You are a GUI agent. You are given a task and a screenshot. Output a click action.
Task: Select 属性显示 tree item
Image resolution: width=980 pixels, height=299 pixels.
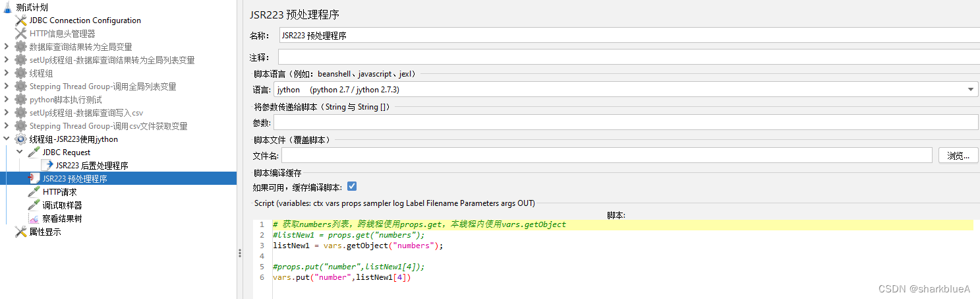coord(45,232)
